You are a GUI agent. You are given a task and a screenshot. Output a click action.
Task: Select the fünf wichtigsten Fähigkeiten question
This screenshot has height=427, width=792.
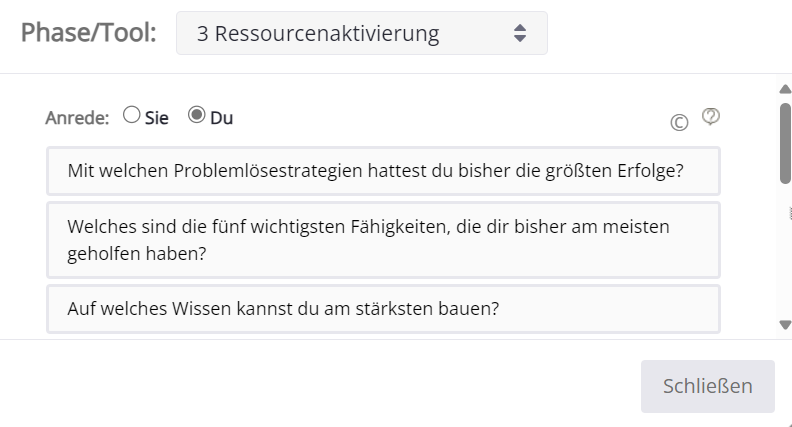(383, 240)
